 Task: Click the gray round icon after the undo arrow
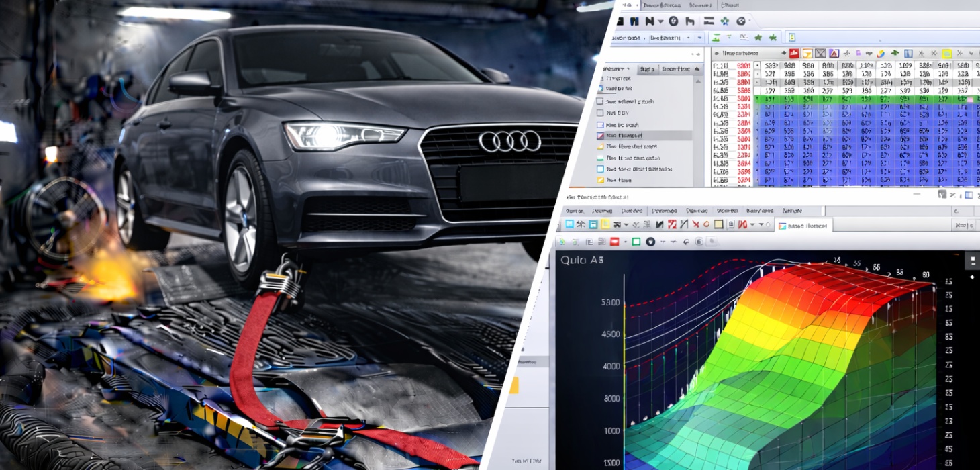tap(699, 242)
